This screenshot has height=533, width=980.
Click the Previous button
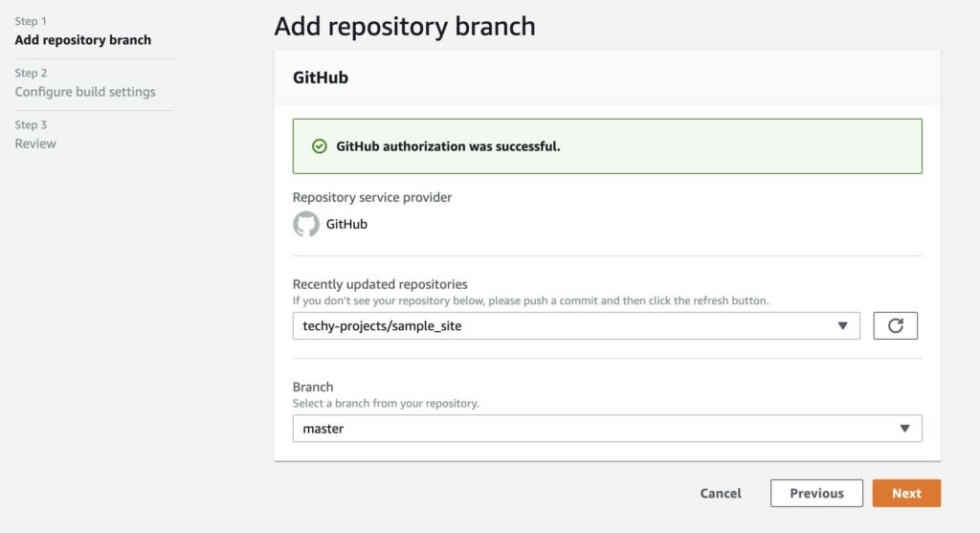(816, 493)
